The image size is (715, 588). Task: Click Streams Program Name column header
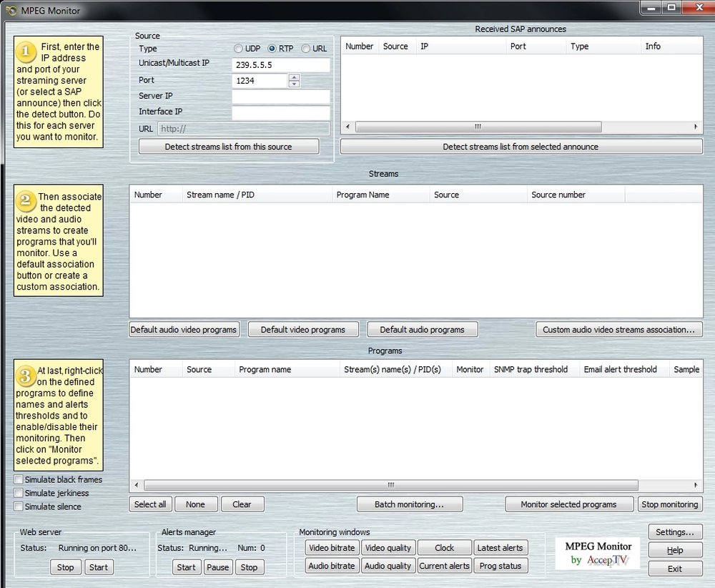point(381,195)
